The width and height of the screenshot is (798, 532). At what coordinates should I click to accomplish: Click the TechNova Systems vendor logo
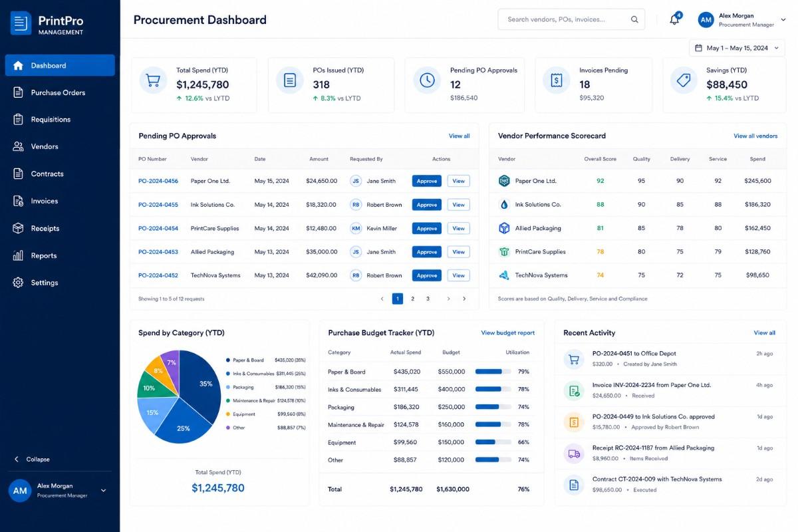pos(504,275)
